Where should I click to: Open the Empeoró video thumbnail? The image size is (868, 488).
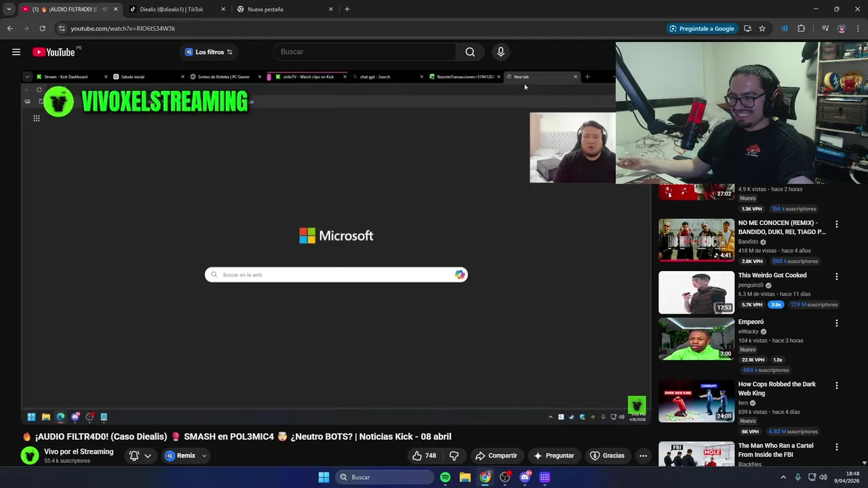pos(696,339)
